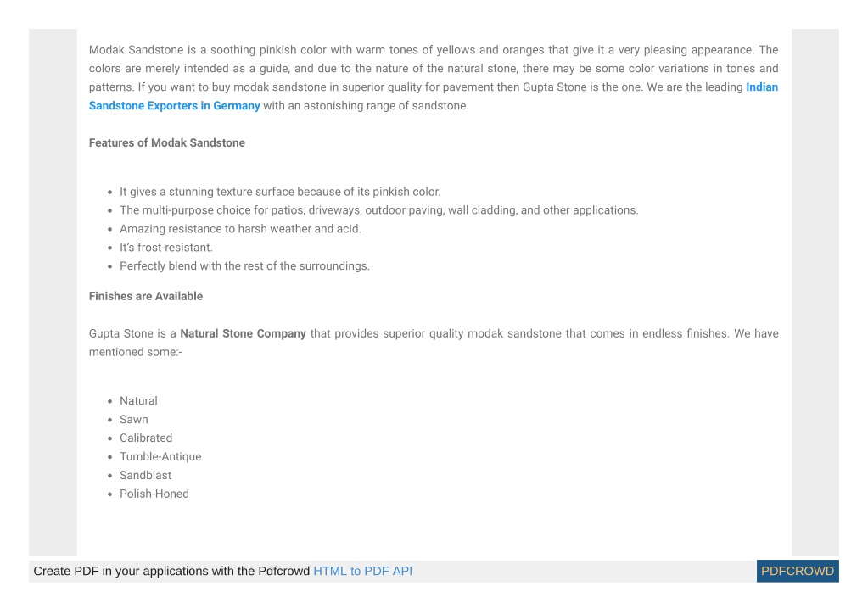868x614 pixels.
Task: Click the PDFCROWD button
Action: click(x=797, y=571)
